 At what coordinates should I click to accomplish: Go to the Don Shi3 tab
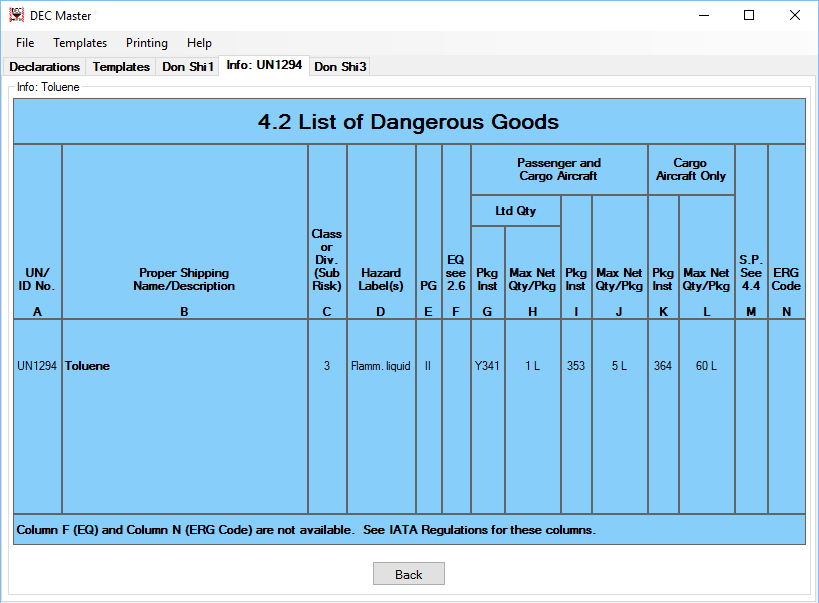coord(340,67)
